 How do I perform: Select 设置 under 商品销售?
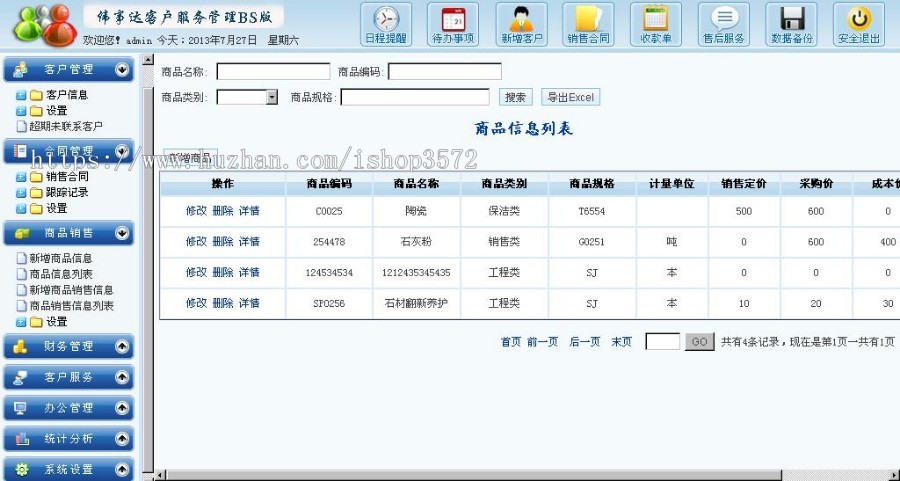click(x=56, y=321)
